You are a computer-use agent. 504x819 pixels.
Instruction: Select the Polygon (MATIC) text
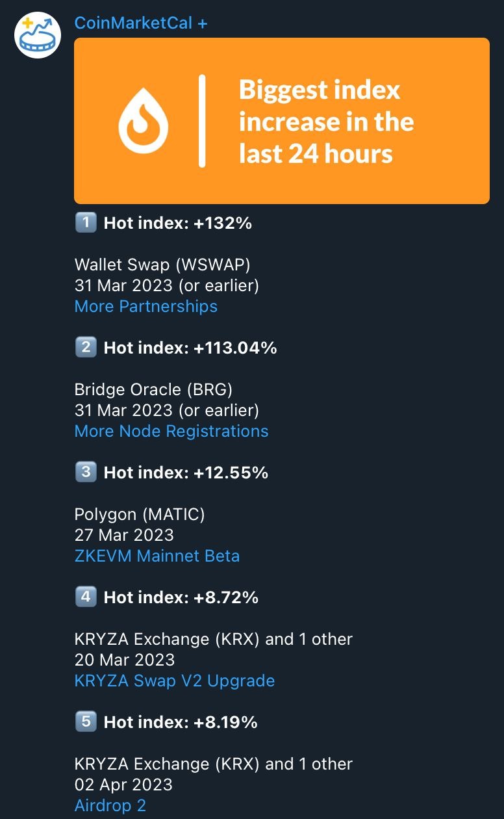click(140, 514)
